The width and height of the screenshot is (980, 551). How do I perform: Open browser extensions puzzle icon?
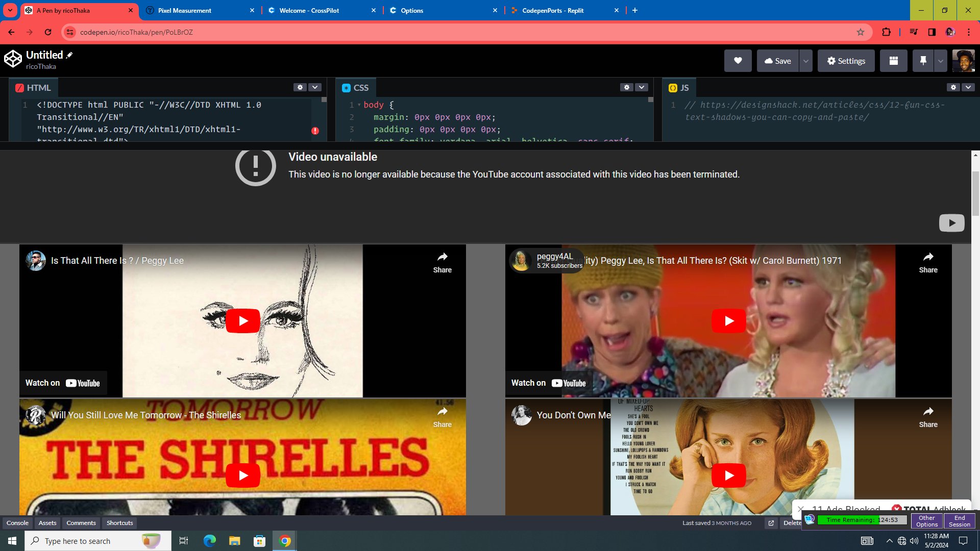[x=886, y=32]
